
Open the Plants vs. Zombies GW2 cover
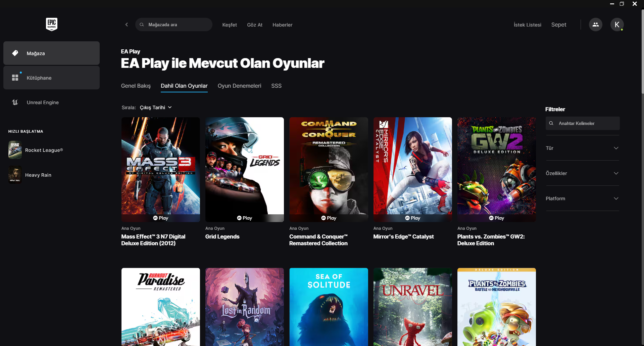click(x=497, y=169)
